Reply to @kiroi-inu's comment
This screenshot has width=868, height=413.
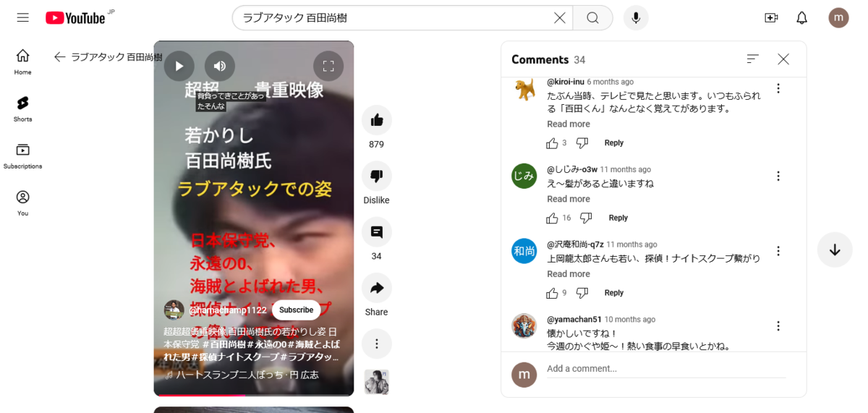click(x=614, y=143)
